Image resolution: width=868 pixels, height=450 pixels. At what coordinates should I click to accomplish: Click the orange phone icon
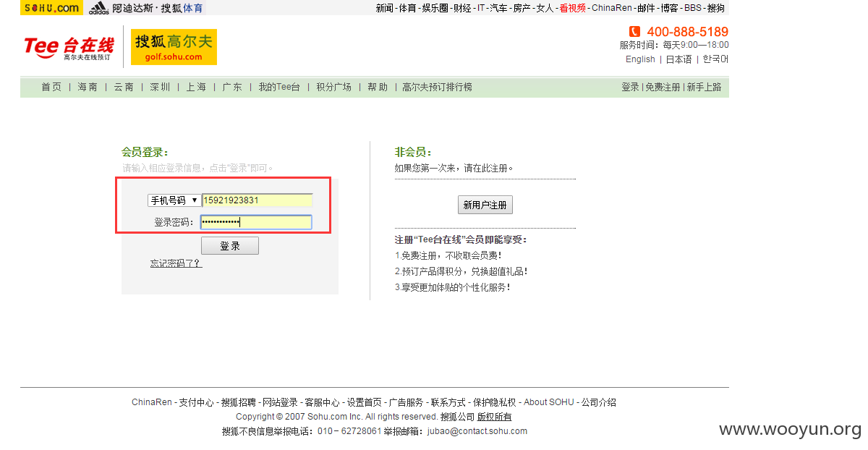click(634, 32)
